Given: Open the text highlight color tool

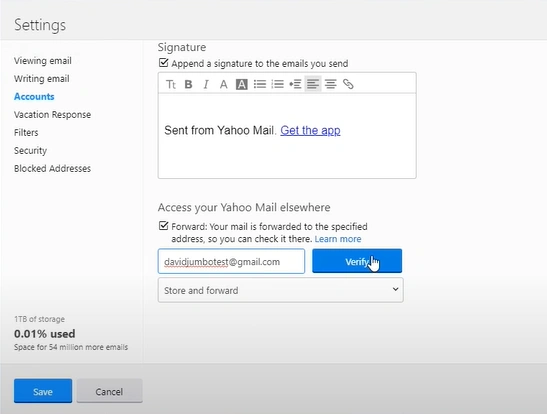Looking at the screenshot, I should pyautogui.click(x=242, y=84).
